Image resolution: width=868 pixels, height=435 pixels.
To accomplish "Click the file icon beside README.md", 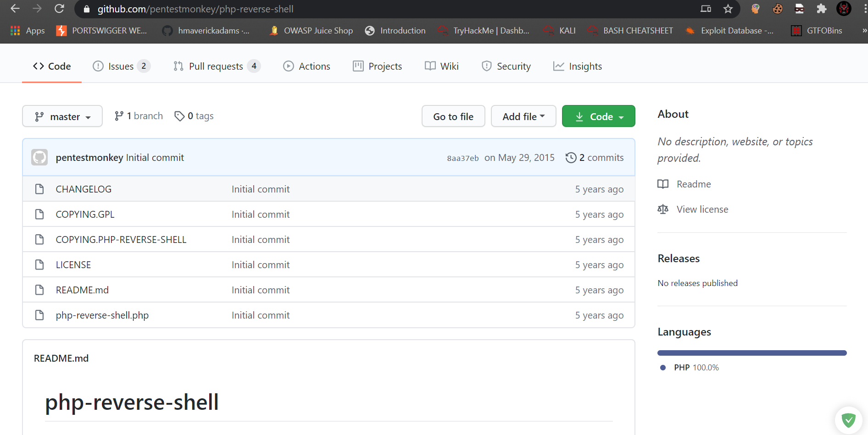I will (39, 290).
